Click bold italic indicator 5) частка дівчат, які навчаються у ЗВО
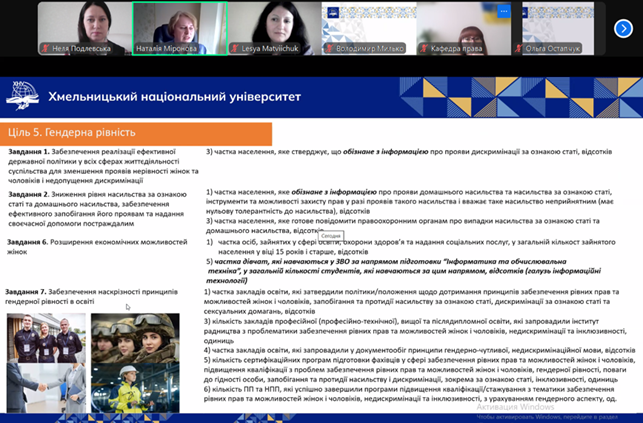Screen dimensions: 643x423 (x=403, y=271)
